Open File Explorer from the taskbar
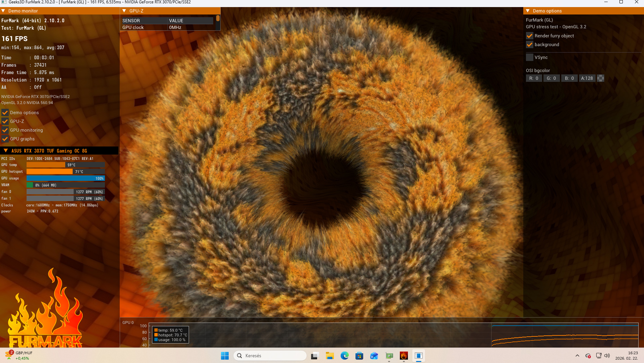The width and height of the screenshot is (644, 363). pyautogui.click(x=330, y=356)
